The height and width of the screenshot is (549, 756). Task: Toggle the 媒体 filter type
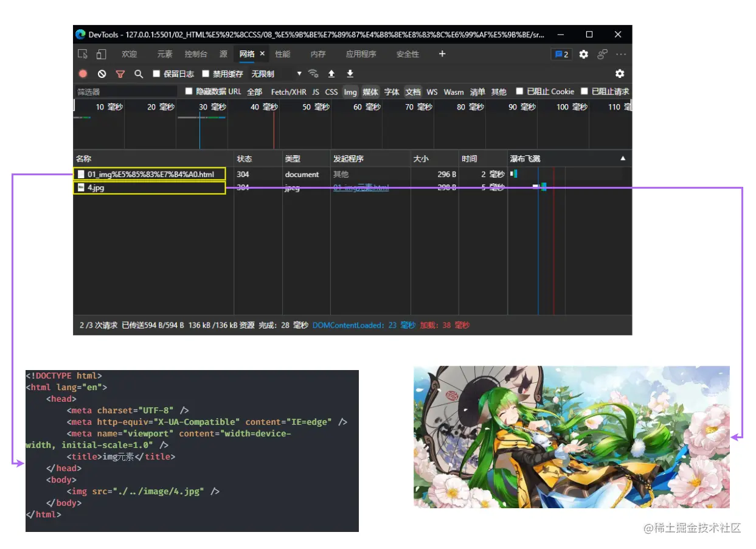pyautogui.click(x=370, y=92)
